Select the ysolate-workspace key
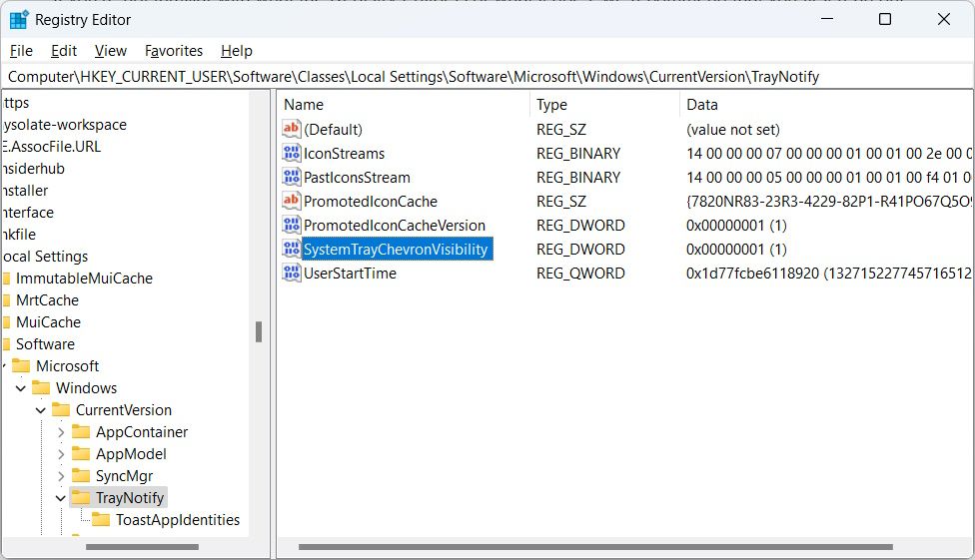Screen dimensions: 975x560 (x=64, y=125)
